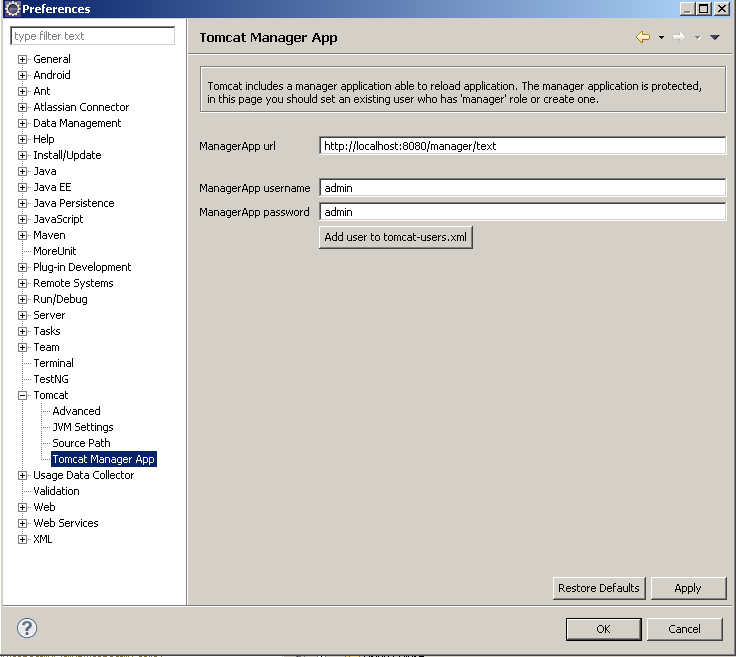This screenshot has height=657, width=736.
Task: Expand the Ant tree node
Action: (22, 91)
